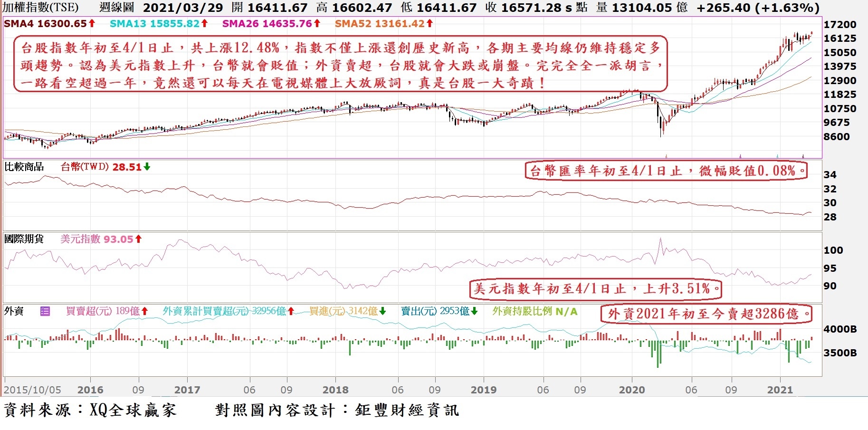Screen dimensions: 868x430
Task: Click the 2015/10/05 start date on the time axis
Action: click(x=33, y=390)
